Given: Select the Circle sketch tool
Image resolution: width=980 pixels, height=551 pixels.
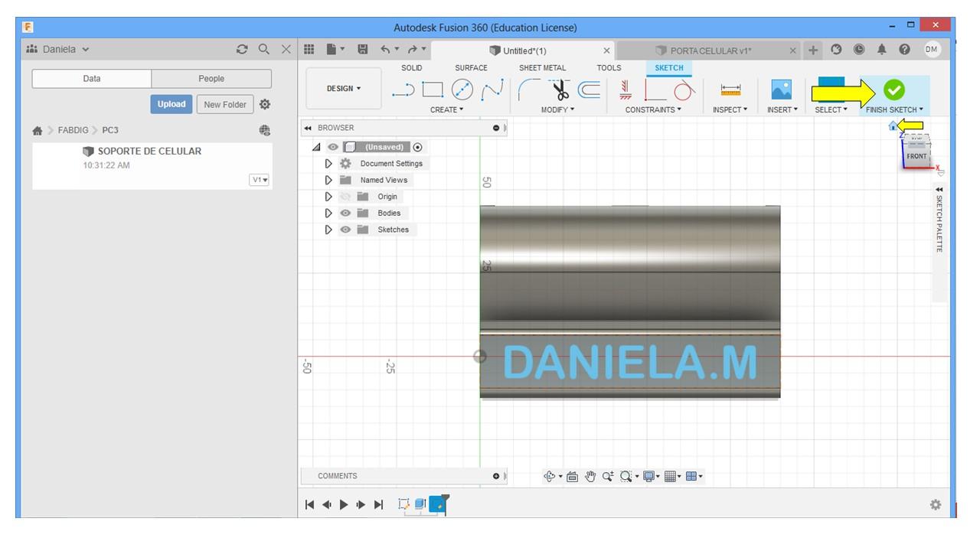Looking at the screenshot, I should (x=462, y=90).
